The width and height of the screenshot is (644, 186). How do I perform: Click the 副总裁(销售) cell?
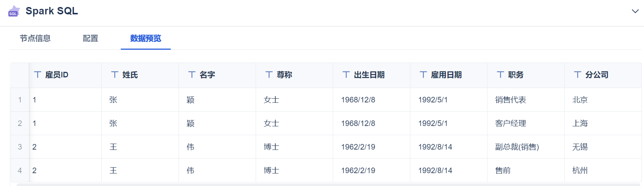coord(517,147)
